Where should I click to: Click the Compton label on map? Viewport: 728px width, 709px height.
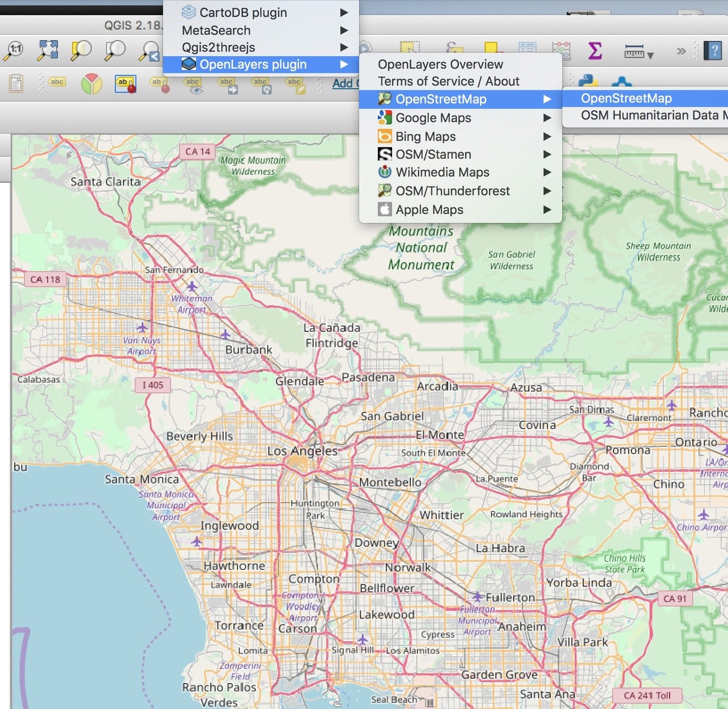314,579
